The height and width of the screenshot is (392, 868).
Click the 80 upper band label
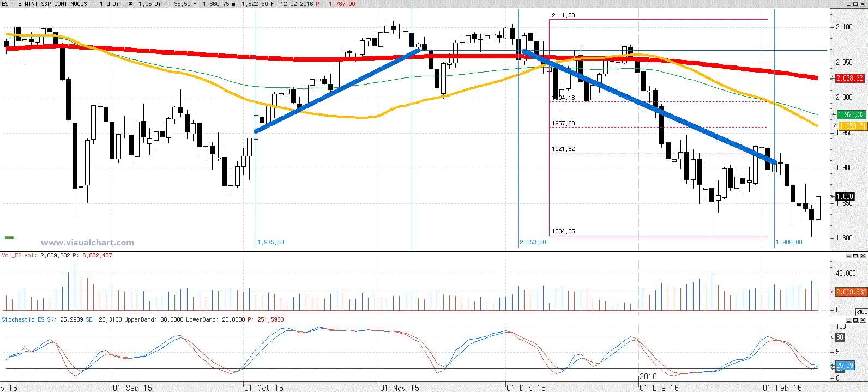840,337
